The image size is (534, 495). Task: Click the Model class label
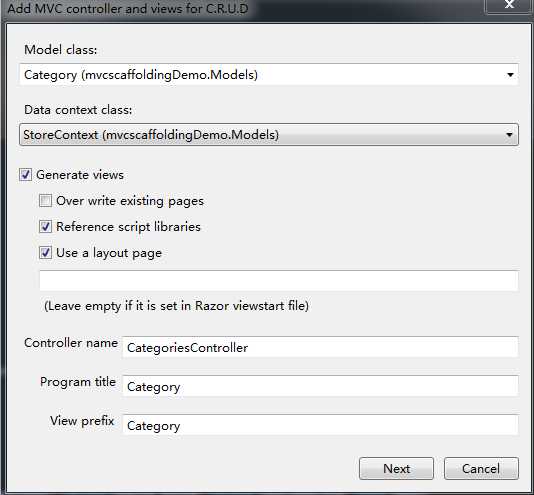pyautogui.click(x=61, y=50)
